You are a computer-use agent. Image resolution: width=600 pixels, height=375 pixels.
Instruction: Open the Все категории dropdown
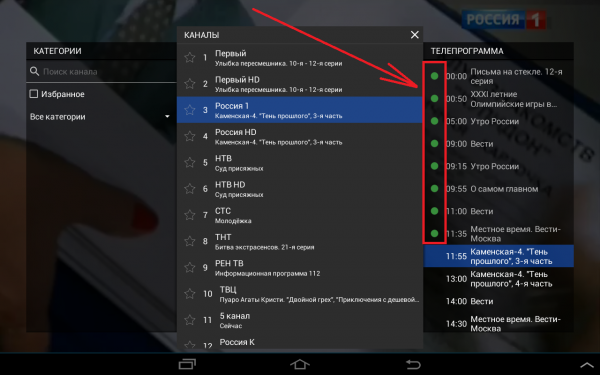pyautogui.click(x=100, y=117)
